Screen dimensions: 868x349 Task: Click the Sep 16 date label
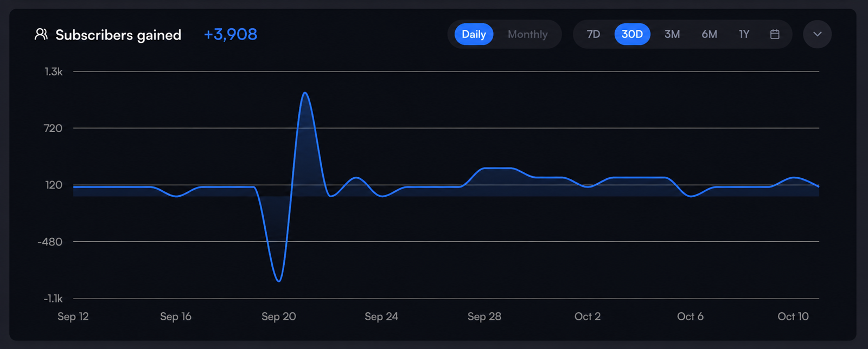[x=176, y=316]
